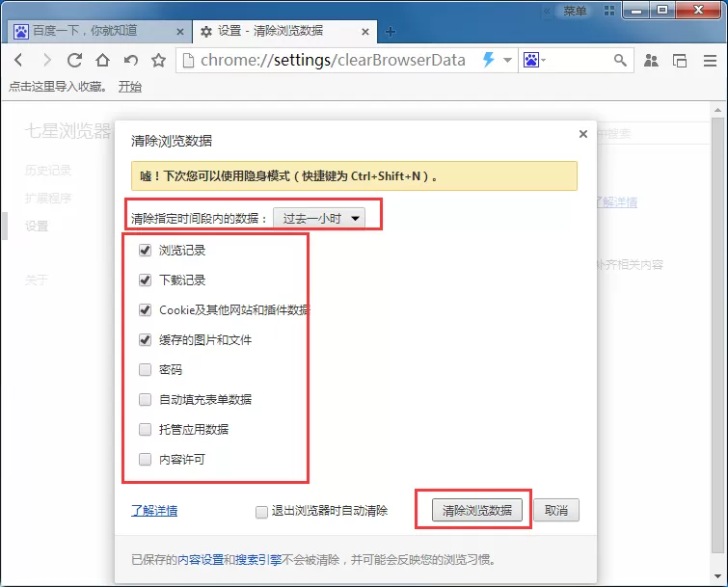Expand the arrow beside the lightning icon

507,60
